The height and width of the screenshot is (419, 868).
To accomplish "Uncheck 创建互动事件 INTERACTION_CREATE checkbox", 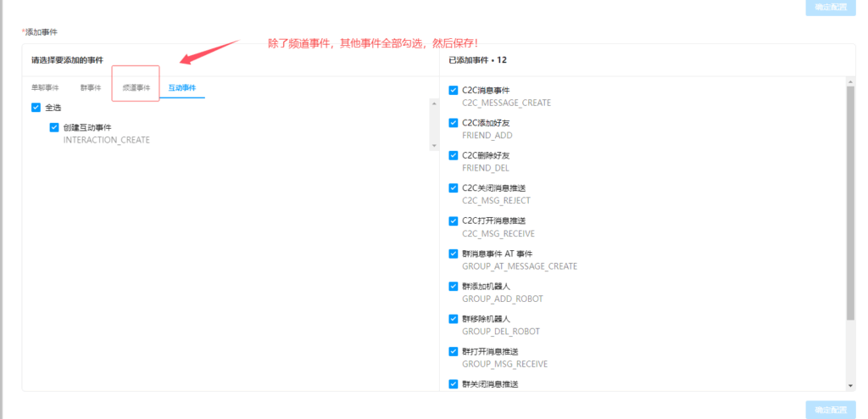I will 54,128.
